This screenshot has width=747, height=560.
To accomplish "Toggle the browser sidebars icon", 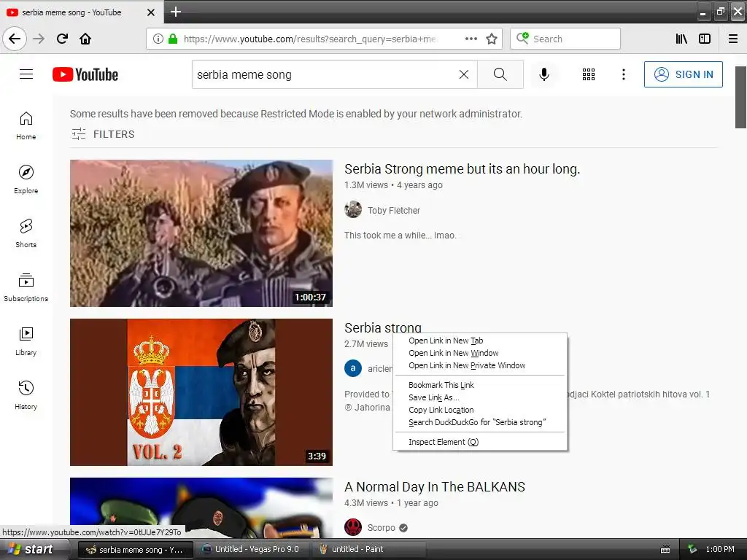I will (x=705, y=39).
